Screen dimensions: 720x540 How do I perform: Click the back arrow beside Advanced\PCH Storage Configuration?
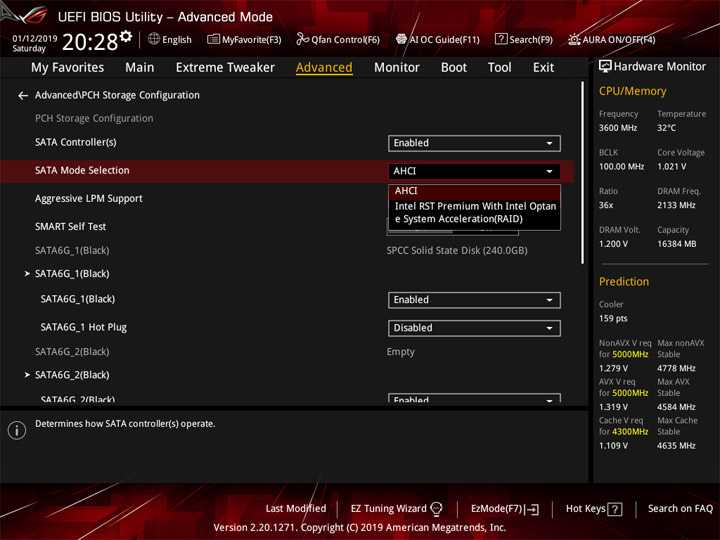click(x=22, y=96)
